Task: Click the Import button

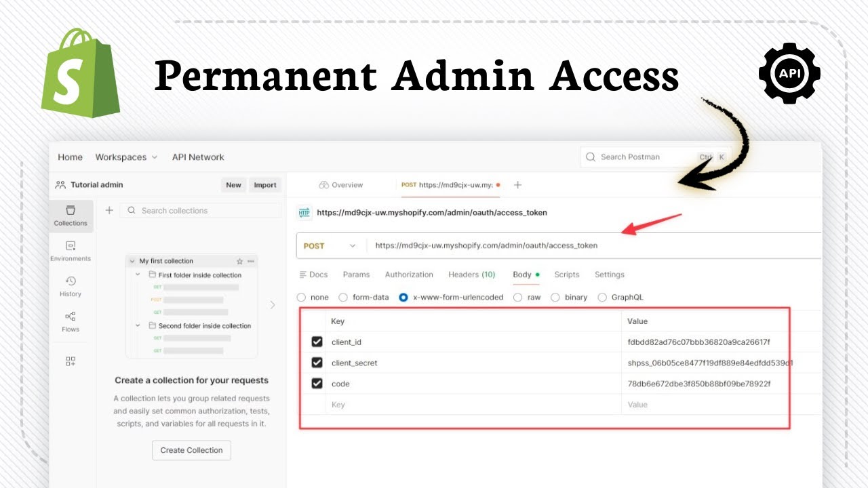Action: click(265, 185)
